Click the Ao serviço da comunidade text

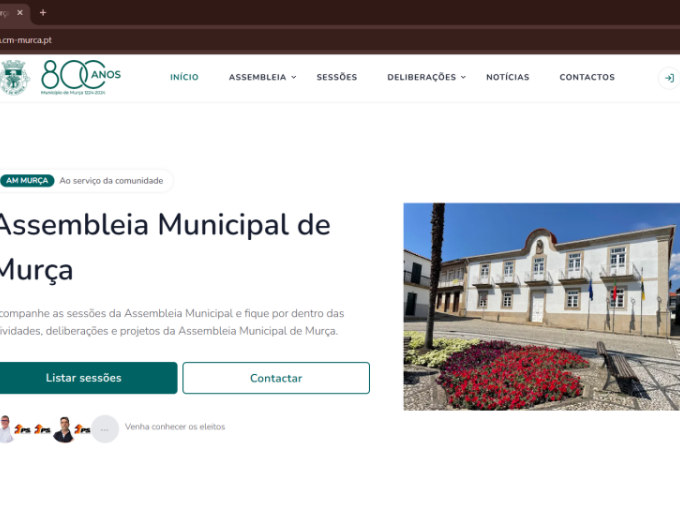point(111,180)
